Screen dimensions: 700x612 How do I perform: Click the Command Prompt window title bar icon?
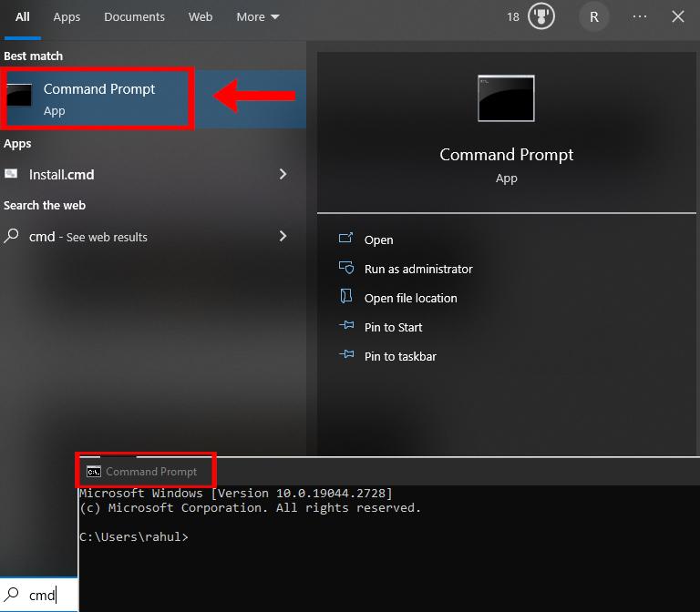point(94,472)
